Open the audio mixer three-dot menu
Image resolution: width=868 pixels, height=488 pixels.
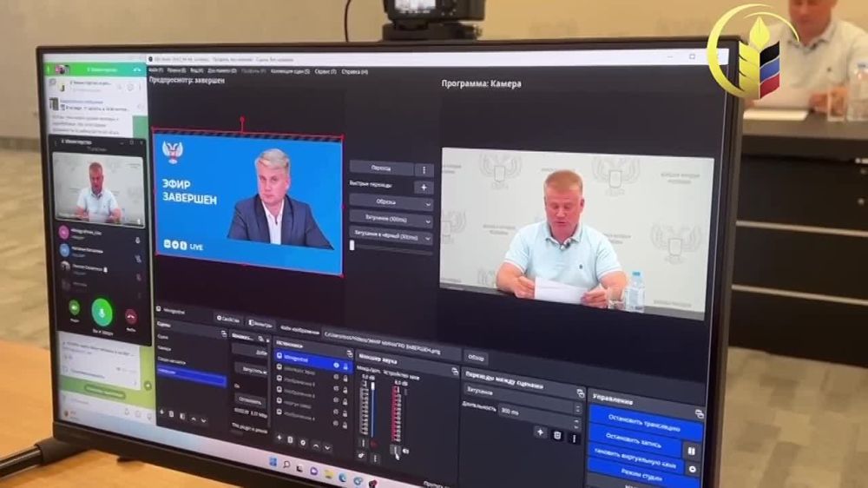click(x=375, y=458)
